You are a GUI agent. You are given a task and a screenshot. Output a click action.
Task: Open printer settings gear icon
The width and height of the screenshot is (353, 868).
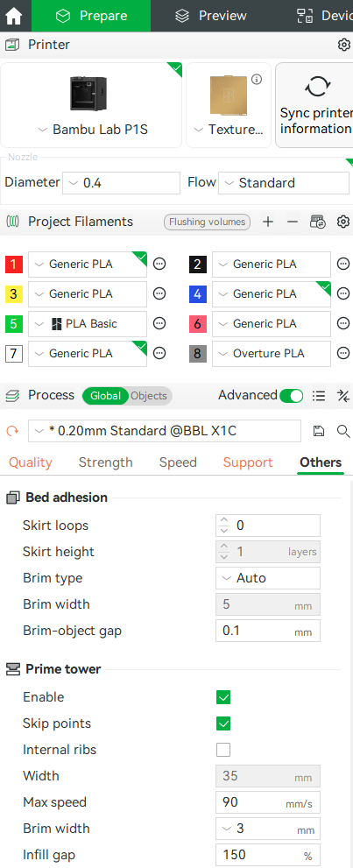[x=343, y=45]
